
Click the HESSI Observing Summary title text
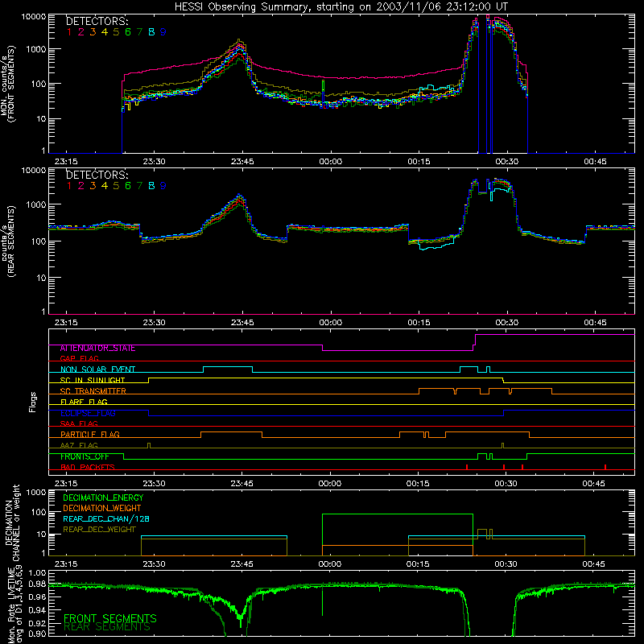[x=341, y=6]
